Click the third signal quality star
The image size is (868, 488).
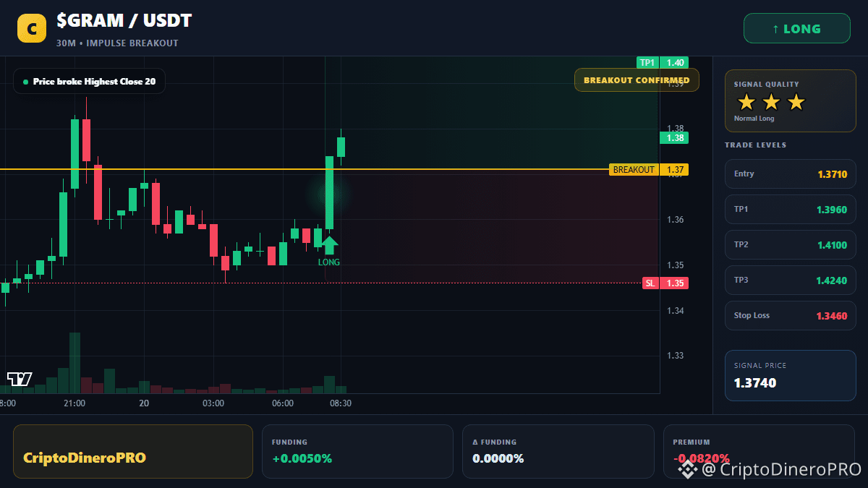tap(796, 102)
